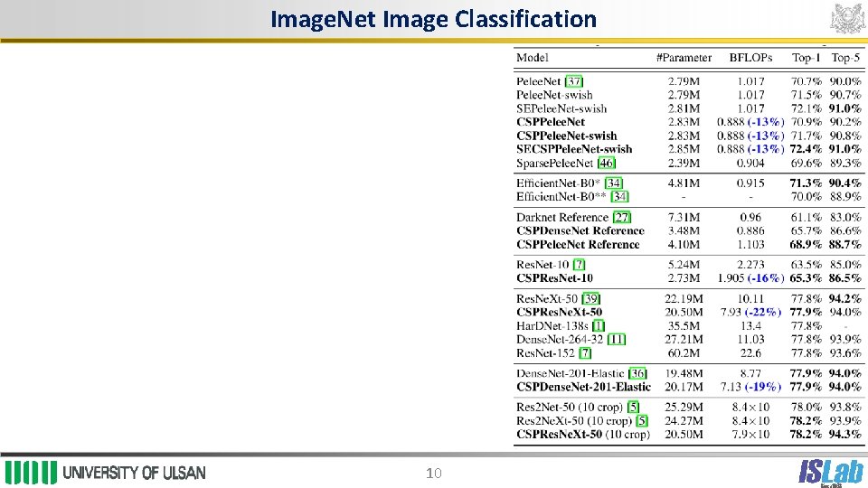Screen dimensions: 868x488
Task: Select the bold CSPPeleeNet model name
Action: click(x=551, y=122)
